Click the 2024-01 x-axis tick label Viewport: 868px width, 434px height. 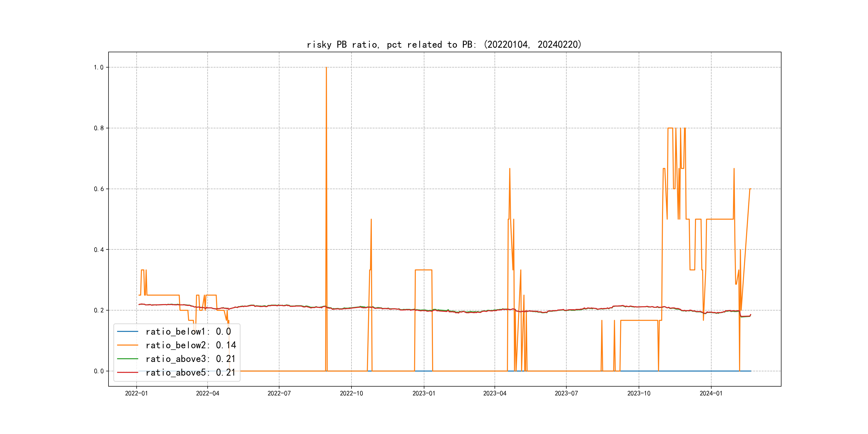click(x=711, y=393)
